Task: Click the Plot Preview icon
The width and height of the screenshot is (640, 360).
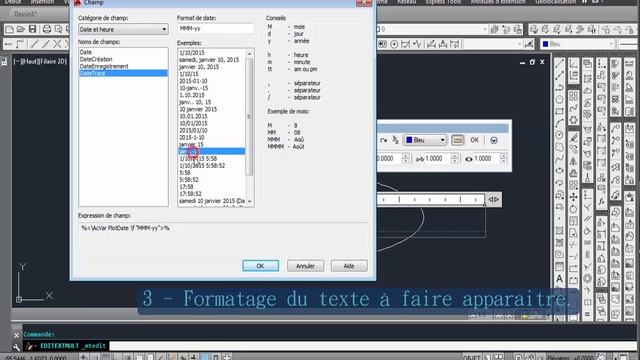Action: (58, 29)
